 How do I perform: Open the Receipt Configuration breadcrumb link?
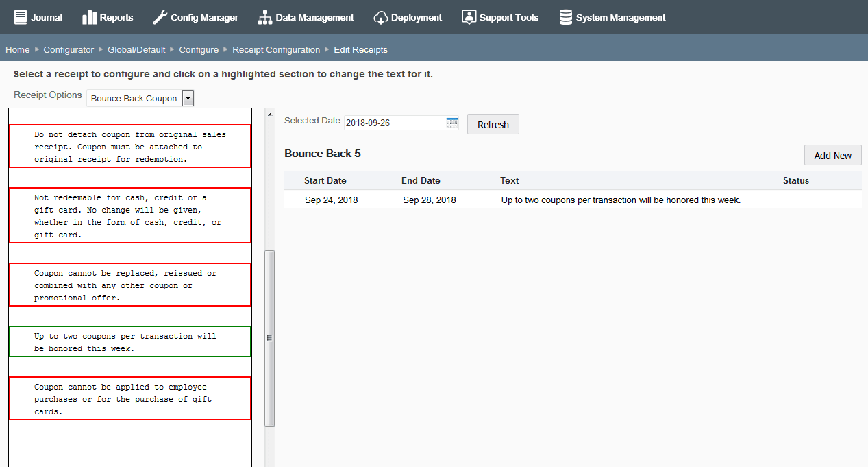pyautogui.click(x=277, y=49)
